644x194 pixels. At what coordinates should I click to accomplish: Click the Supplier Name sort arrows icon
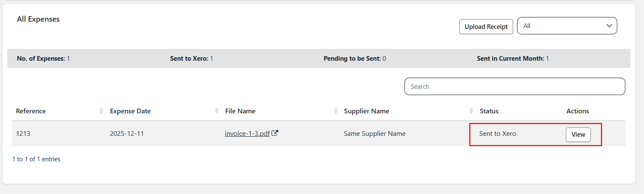pyautogui.click(x=471, y=111)
